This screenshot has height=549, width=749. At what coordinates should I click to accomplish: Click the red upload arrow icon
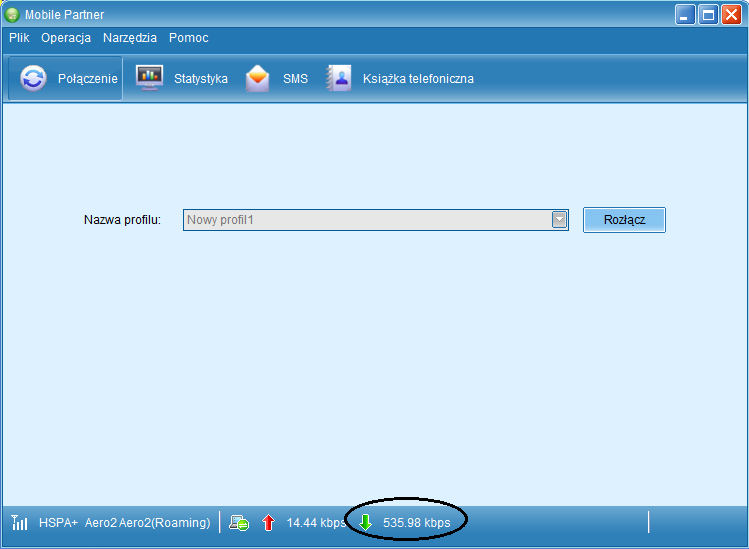click(x=268, y=522)
